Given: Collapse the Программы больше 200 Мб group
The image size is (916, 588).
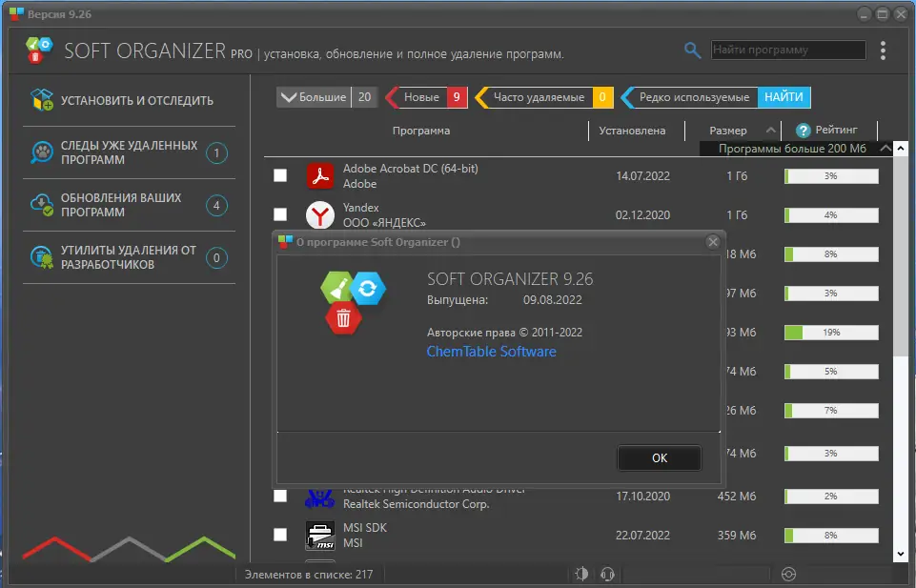Looking at the screenshot, I should (x=885, y=149).
